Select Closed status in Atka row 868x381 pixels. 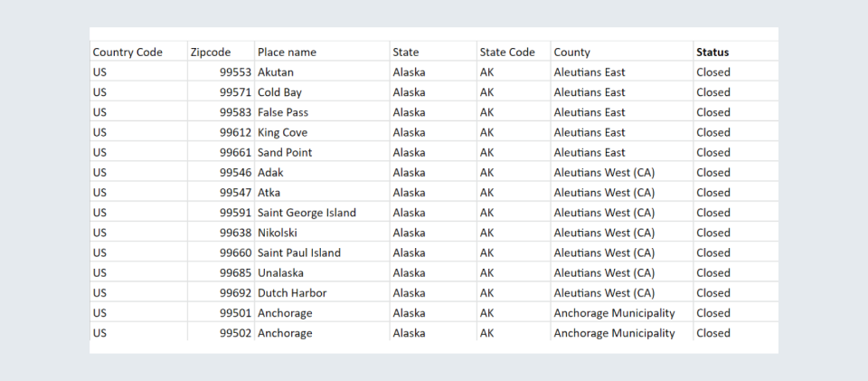pos(713,192)
